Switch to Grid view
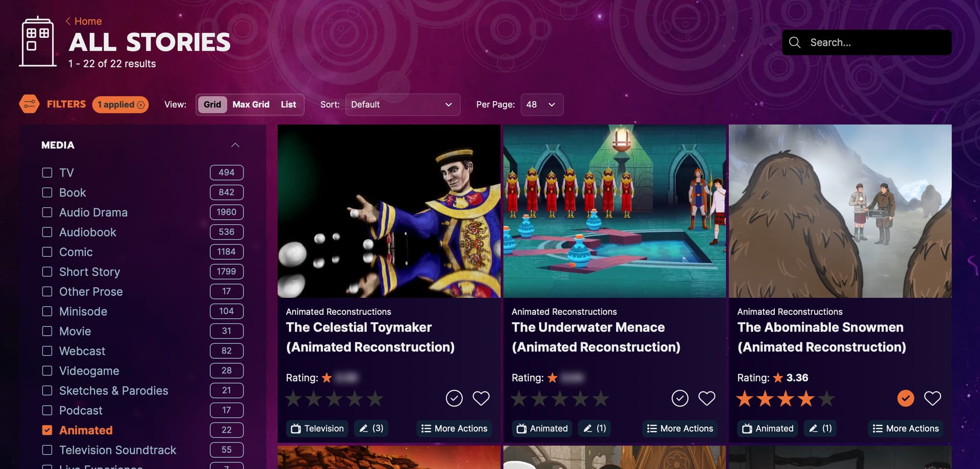The width and height of the screenshot is (980, 469). tap(212, 105)
